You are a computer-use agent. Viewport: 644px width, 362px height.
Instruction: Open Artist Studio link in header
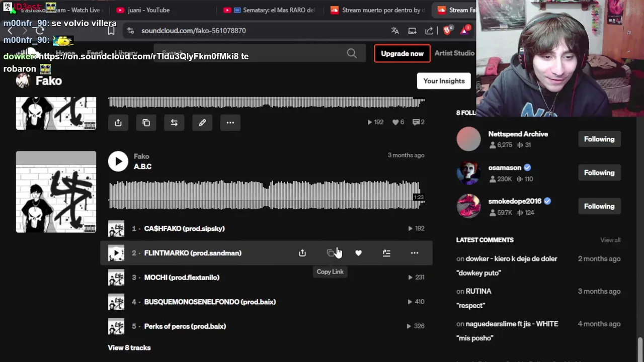(x=454, y=53)
